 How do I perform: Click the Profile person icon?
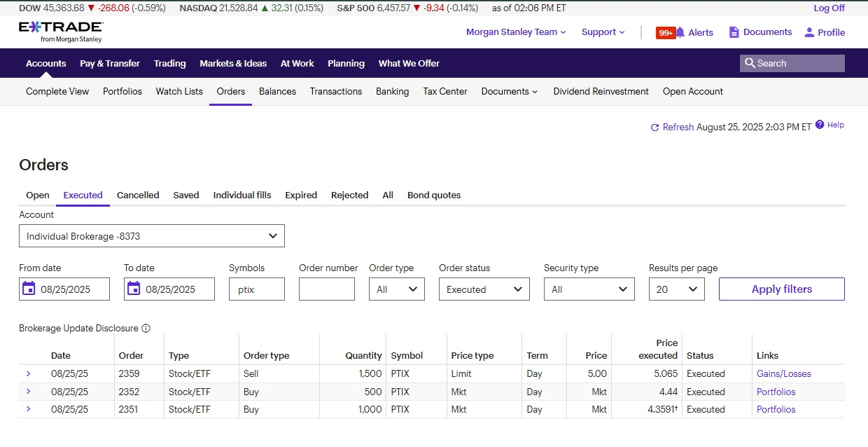tap(809, 32)
